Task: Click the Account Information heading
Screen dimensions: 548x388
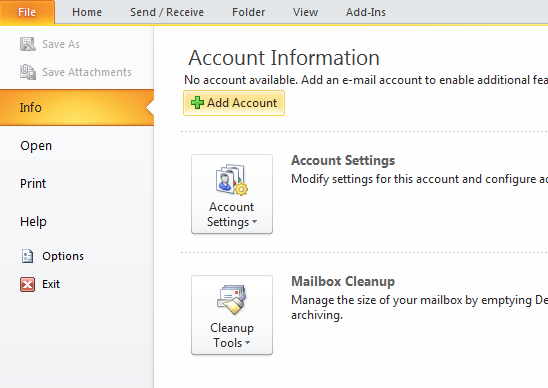Action: click(x=284, y=58)
